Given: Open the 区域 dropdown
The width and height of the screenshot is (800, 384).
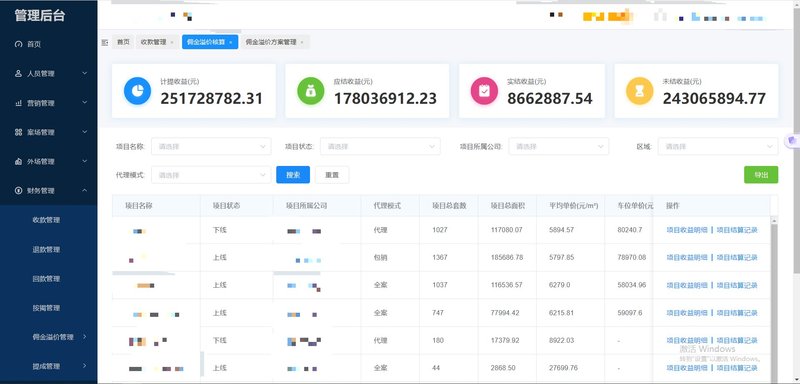Looking at the screenshot, I should [x=718, y=146].
